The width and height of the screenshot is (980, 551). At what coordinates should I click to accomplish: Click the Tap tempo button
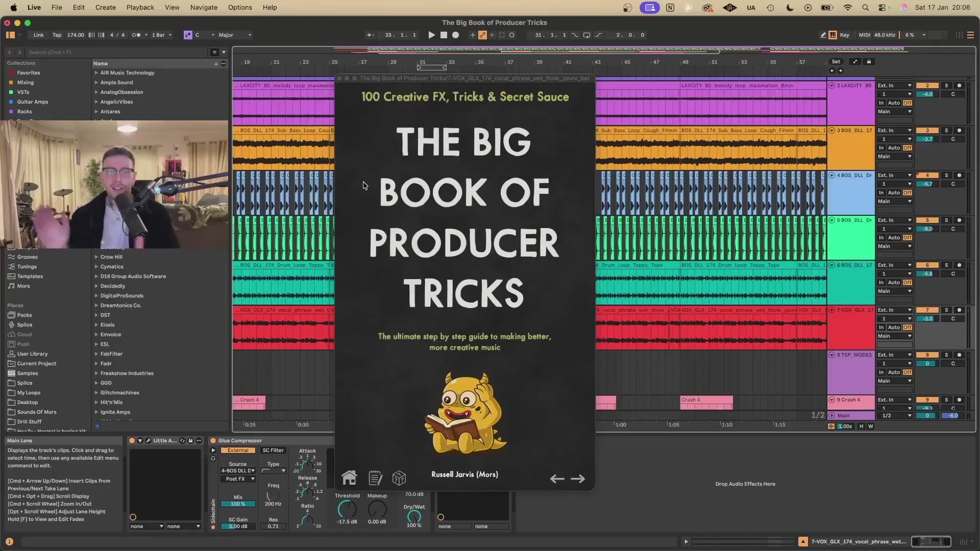click(x=57, y=35)
